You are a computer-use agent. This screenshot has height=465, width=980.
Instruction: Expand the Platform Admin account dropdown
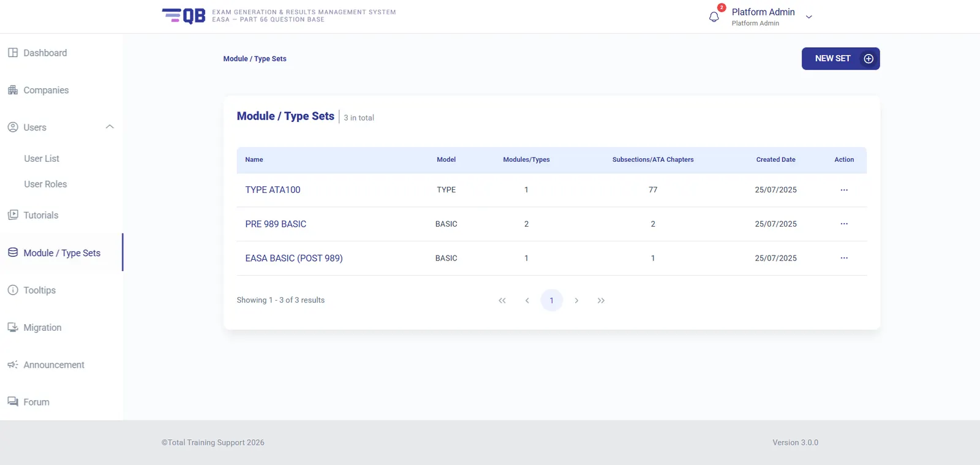pyautogui.click(x=809, y=17)
